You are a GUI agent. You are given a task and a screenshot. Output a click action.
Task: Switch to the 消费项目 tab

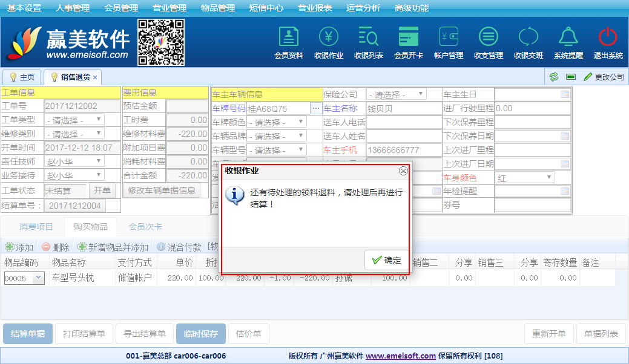(36, 227)
